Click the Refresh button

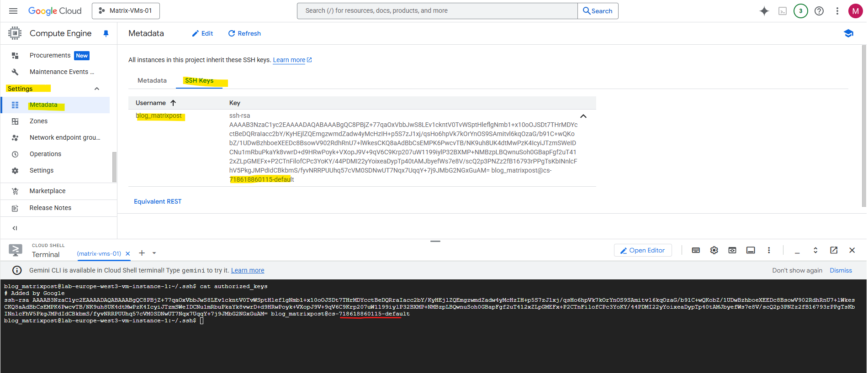(x=244, y=33)
